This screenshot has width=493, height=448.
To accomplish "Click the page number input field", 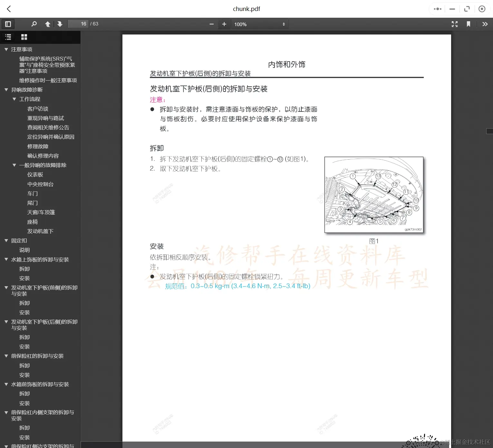I will point(78,24).
